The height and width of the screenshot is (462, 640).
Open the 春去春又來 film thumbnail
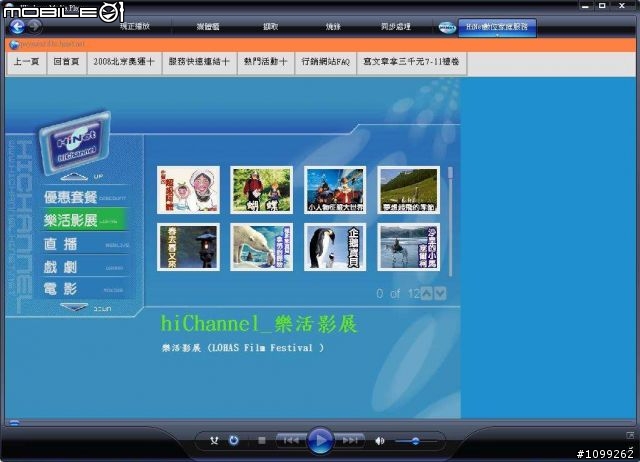point(188,247)
